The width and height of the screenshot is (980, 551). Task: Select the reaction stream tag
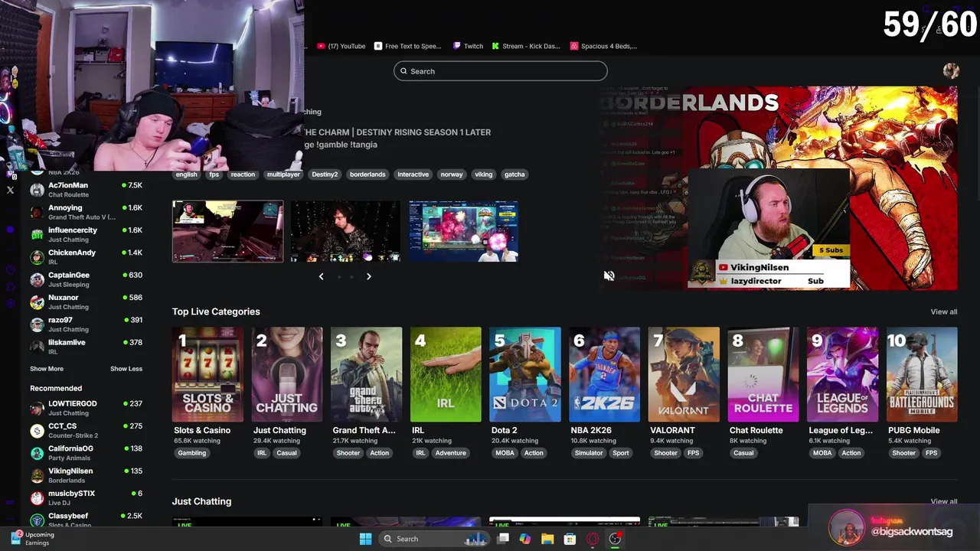243,174
